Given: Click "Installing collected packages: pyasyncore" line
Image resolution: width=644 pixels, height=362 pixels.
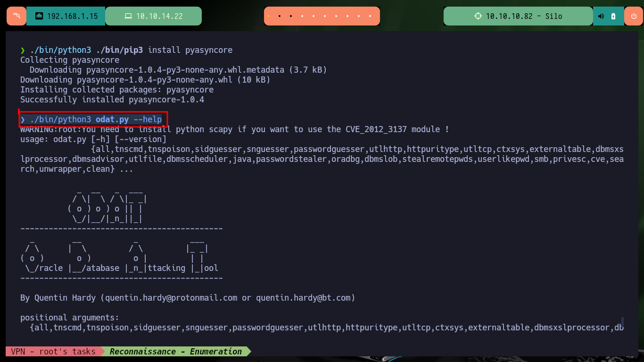Looking at the screenshot, I should pyautogui.click(x=117, y=90).
